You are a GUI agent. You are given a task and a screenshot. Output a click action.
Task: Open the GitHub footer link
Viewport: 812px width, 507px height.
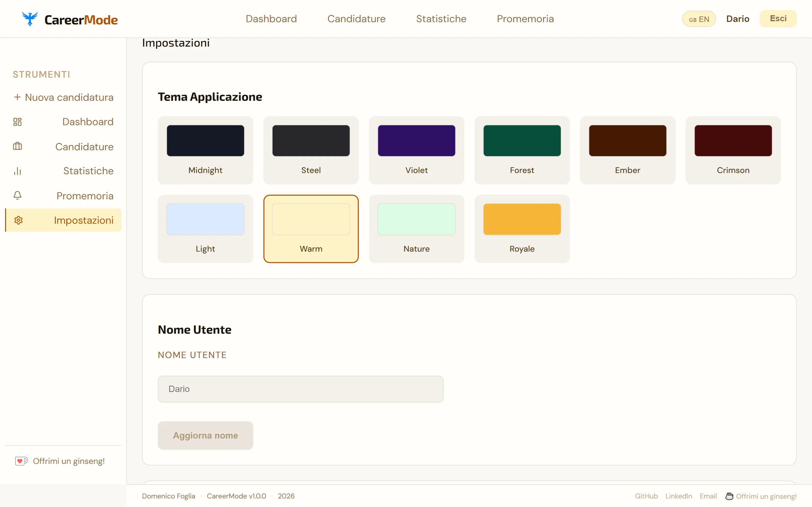click(646, 496)
